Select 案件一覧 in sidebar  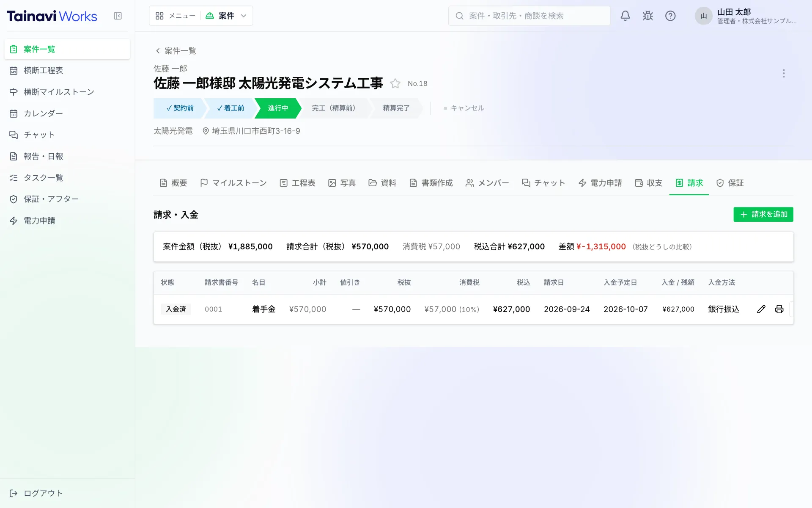[67, 49]
